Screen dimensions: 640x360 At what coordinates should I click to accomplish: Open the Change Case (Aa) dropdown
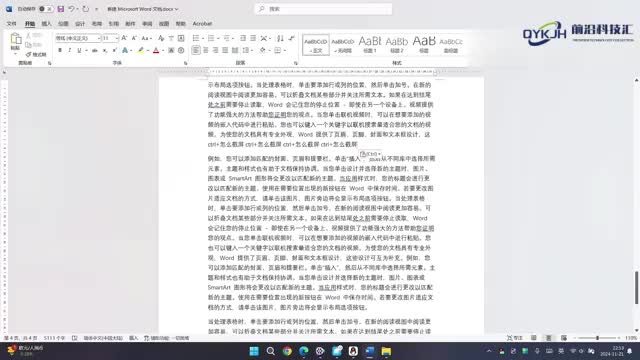(146, 38)
